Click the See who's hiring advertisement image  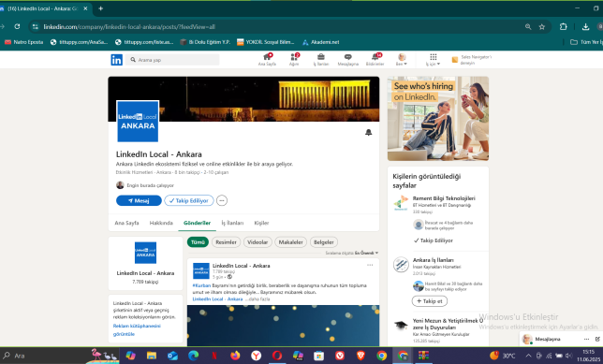pos(438,119)
